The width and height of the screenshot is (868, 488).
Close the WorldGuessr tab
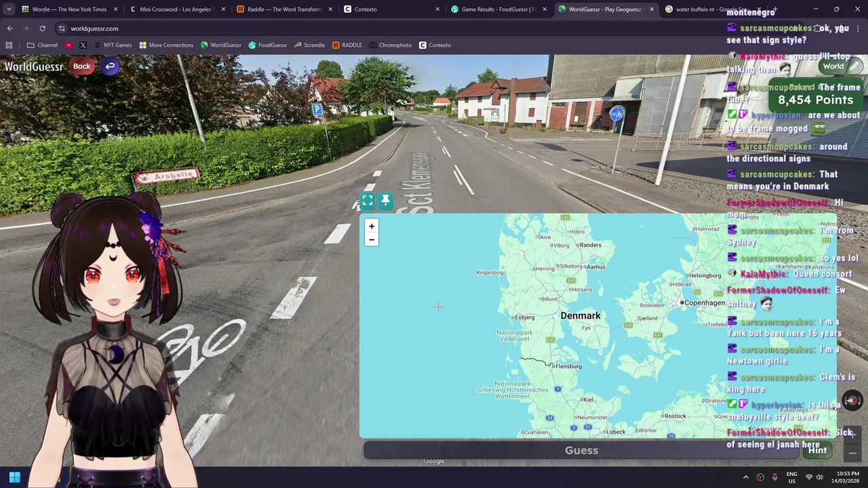(652, 9)
